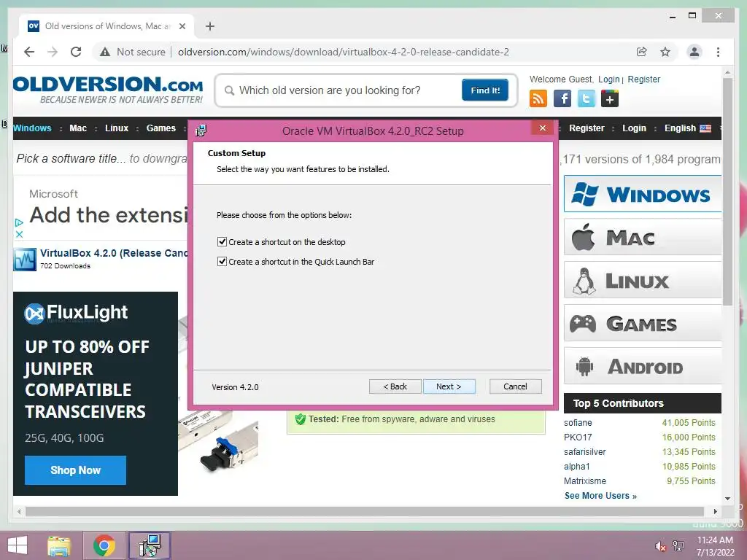
Task: Reload the current page
Action: (x=76, y=52)
